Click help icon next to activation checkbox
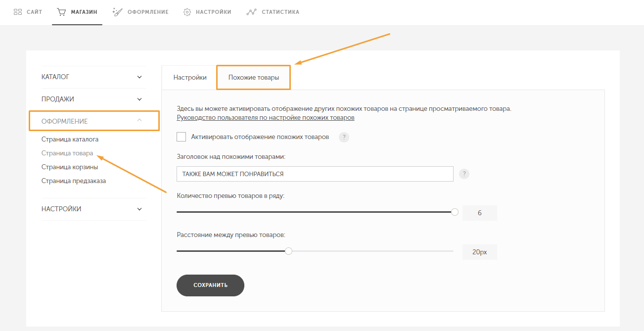The height and width of the screenshot is (331, 644). [344, 137]
